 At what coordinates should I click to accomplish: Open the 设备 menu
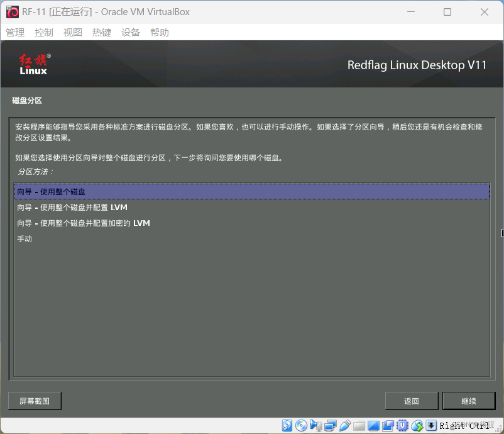(131, 33)
